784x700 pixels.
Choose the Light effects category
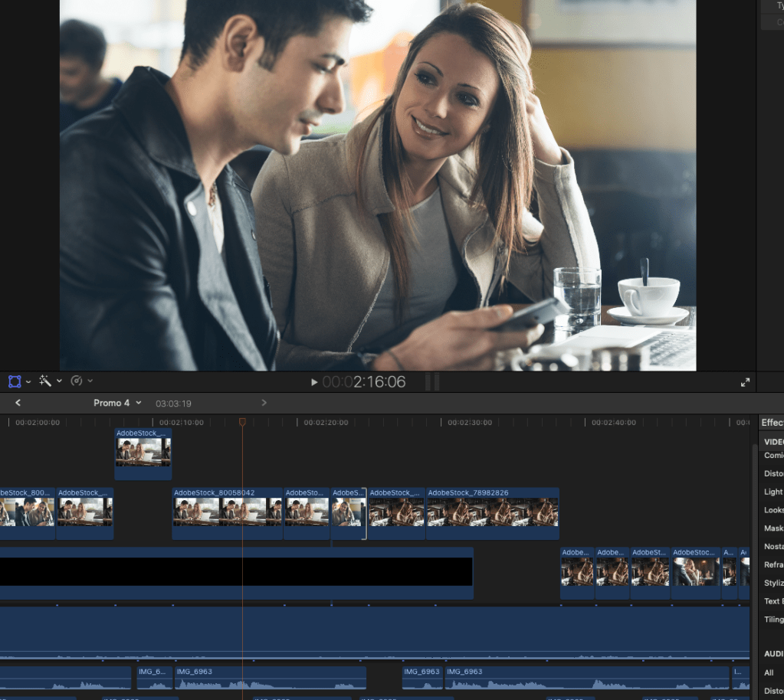[x=773, y=492]
